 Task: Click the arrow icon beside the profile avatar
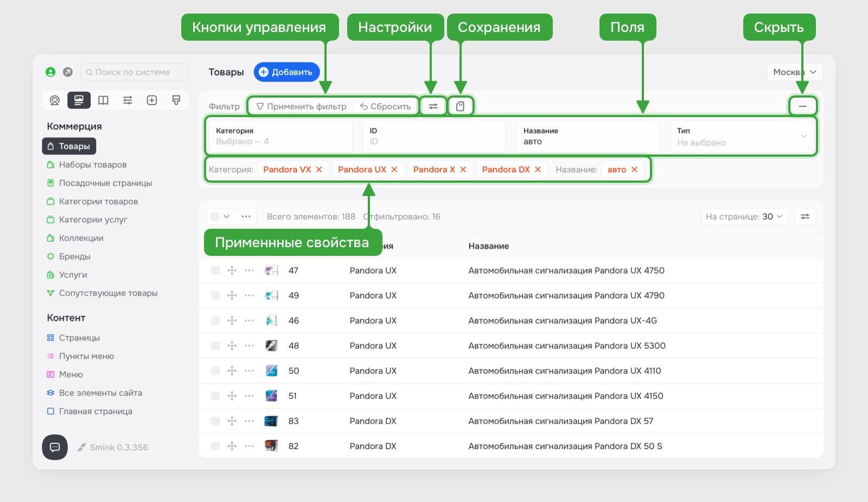pyautogui.click(x=68, y=72)
